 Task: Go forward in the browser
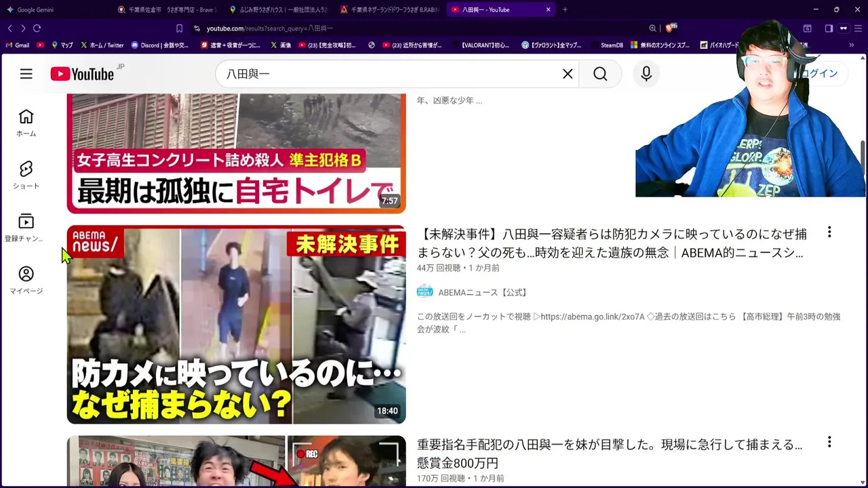pyautogui.click(x=23, y=28)
